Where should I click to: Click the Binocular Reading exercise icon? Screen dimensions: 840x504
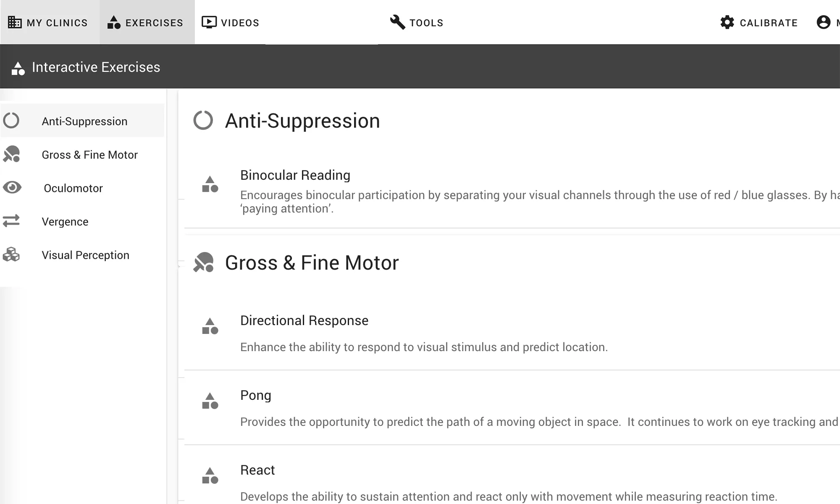pyautogui.click(x=210, y=184)
